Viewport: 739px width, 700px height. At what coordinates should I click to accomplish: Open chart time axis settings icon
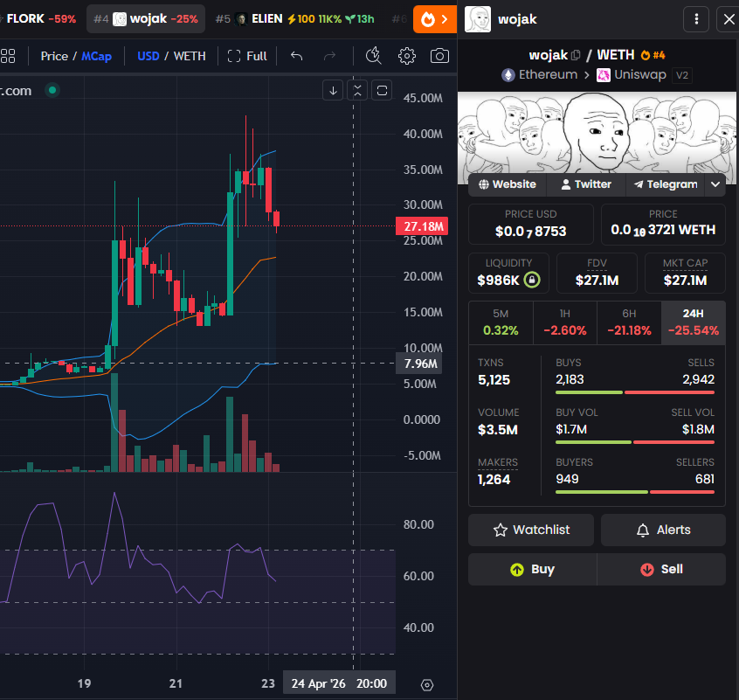click(x=427, y=685)
